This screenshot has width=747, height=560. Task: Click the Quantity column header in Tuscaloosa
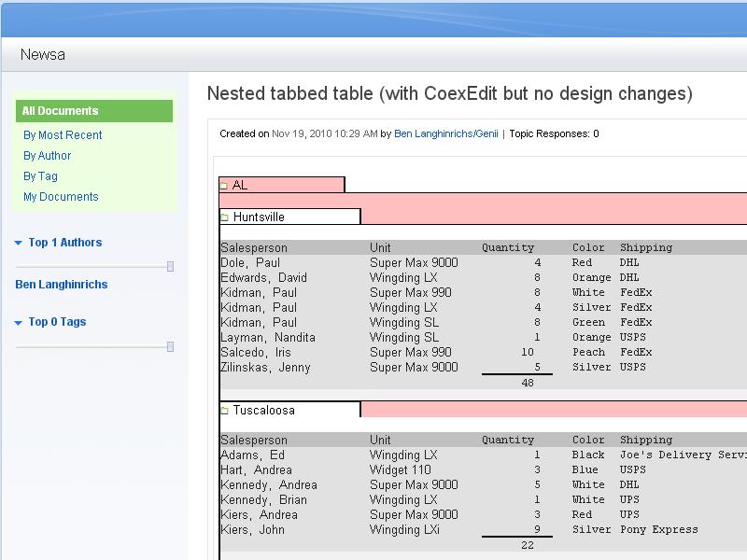click(x=507, y=441)
